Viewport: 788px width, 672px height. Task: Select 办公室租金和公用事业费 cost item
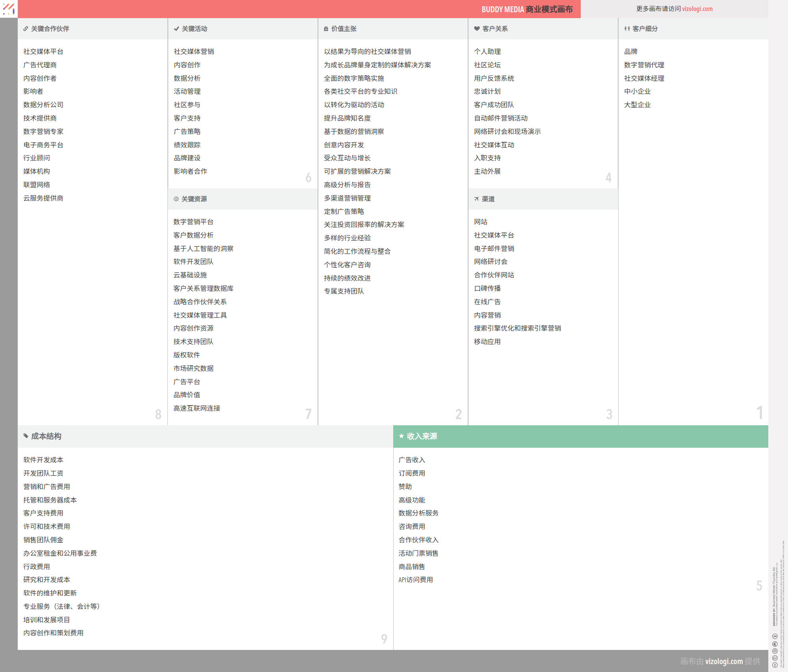pyautogui.click(x=60, y=553)
